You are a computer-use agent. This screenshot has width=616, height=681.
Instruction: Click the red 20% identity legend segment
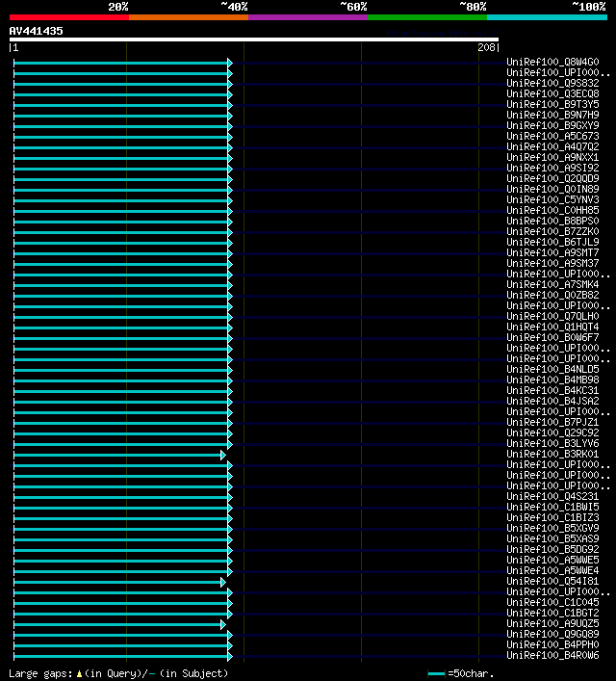pyautogui.click(x=69, y=17)
